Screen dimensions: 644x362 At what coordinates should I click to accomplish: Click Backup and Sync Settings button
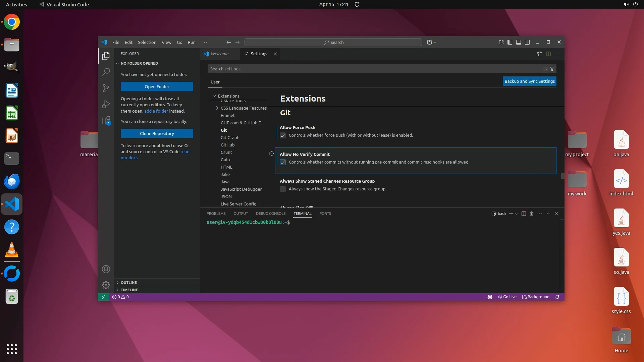(x=529, y=81)
